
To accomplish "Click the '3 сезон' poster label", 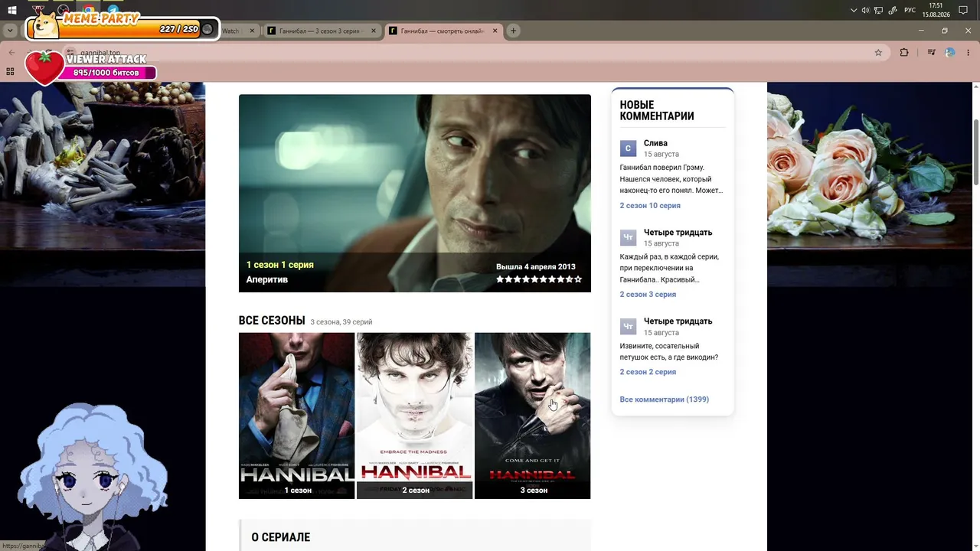I will pyautogui.click(x=534, y=491).
